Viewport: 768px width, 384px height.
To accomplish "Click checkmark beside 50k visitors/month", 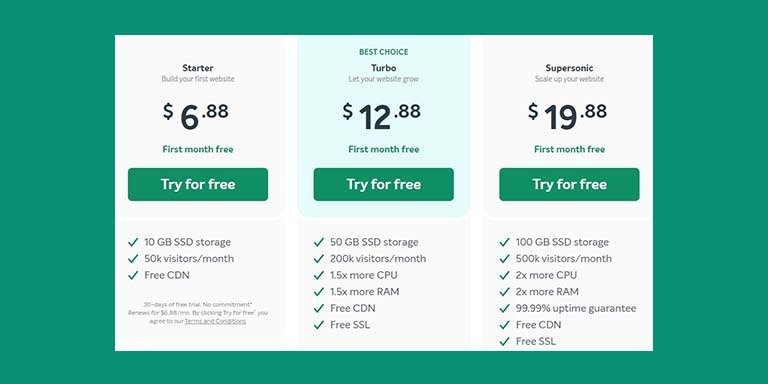I will [x=133, y=259].
